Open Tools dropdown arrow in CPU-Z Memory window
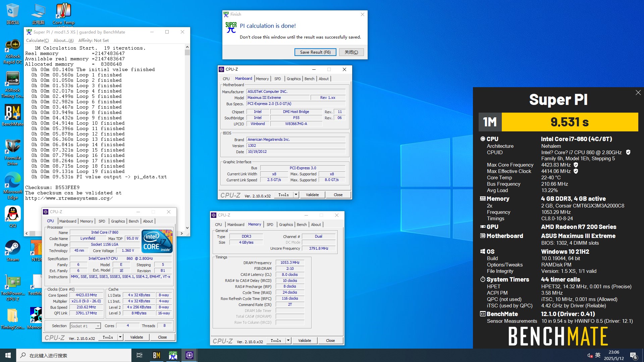This screenshot has width=644, height=362. 288,341
